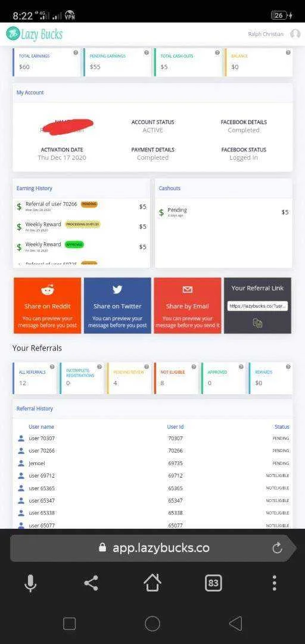Copy referral link with the copy icon
The image size is (305, 644).
(x=257, y=323)
